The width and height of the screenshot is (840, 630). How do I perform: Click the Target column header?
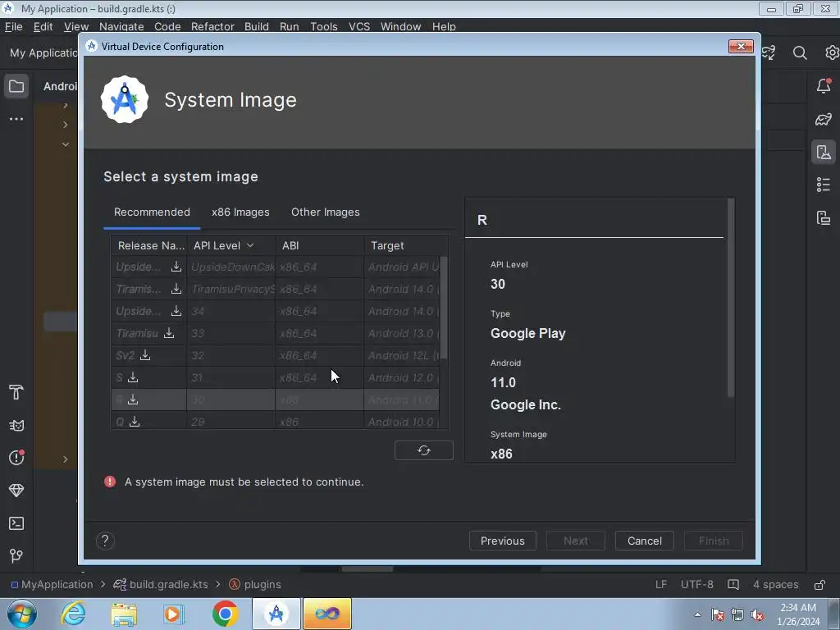tap(405, 245)
